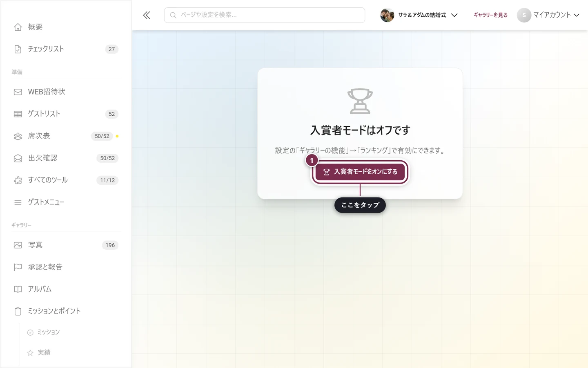The width and height of the screenshot is (588, 368).
Task: Click the people icon for 席次表
Action: [18, 136]
